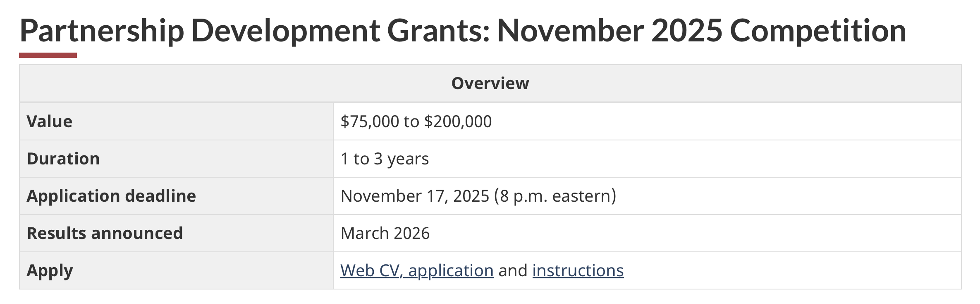Image resolution: width=980 pixels, height=304 pixels.
Task: Click the Application deadline row label
Action: 111,196
